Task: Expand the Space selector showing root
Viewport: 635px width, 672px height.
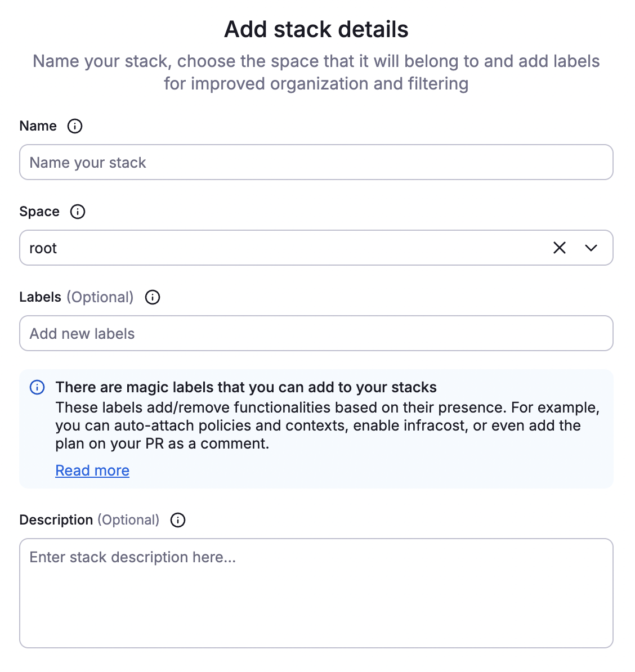Action: point(591,248)
